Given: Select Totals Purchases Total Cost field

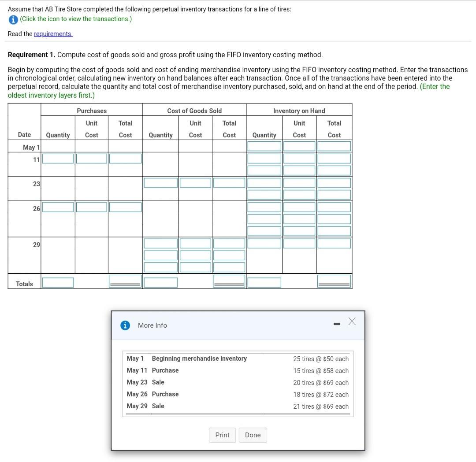Looking at the screenshot, I should 125,281.
